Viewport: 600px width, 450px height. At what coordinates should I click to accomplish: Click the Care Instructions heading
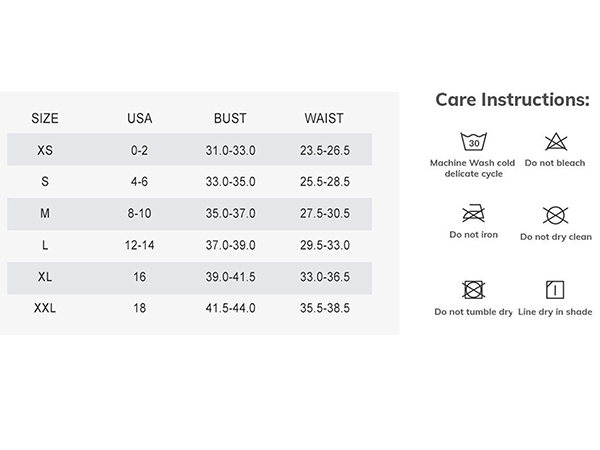click(512, 100)
